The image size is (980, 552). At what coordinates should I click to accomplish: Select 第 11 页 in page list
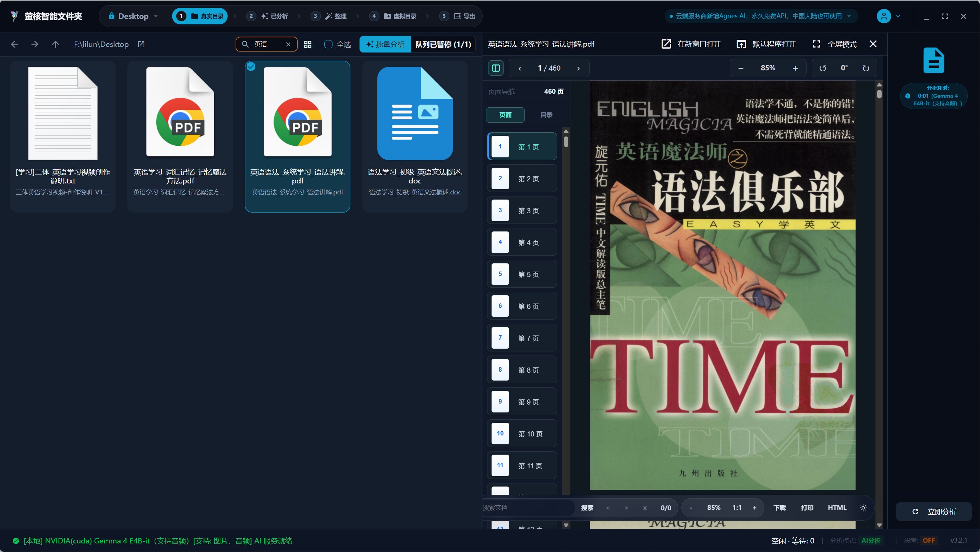coord(522,465)
